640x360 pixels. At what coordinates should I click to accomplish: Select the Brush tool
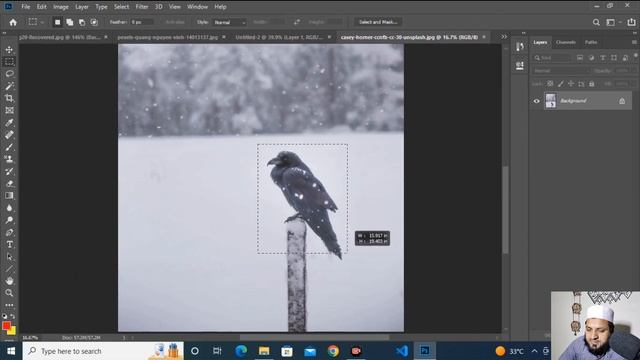pyautogui.click(x=9, y=147)
